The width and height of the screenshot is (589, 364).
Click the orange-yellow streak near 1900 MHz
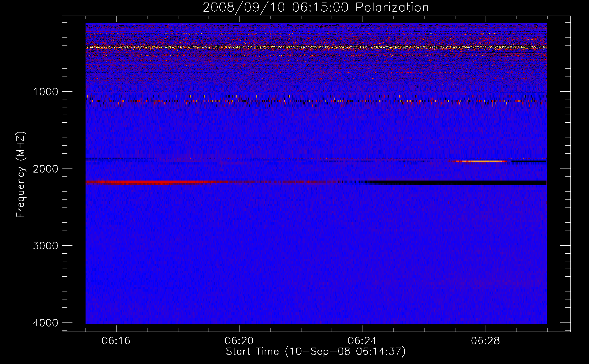pyautogui.click(x=481, y=161)
